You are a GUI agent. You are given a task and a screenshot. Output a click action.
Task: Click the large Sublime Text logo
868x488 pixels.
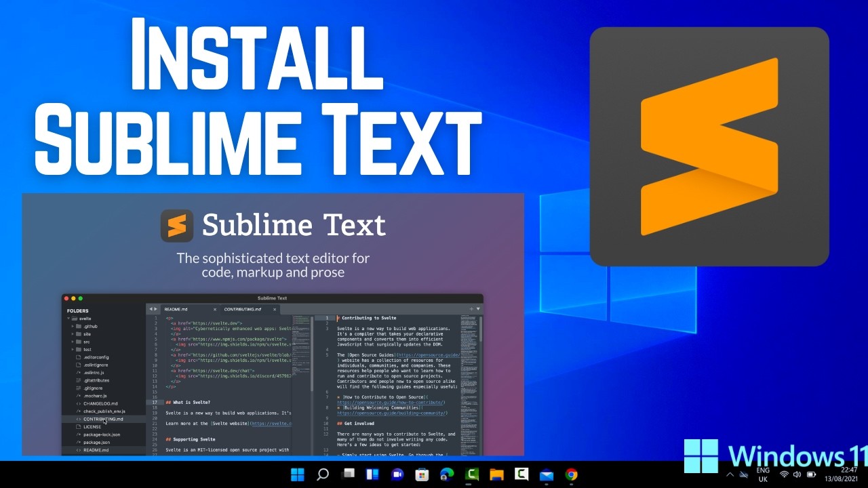pos(709,146)
